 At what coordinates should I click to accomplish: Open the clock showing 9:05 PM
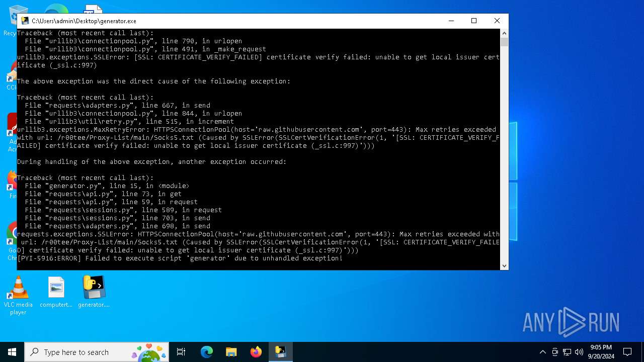click(x=601, y=352)
